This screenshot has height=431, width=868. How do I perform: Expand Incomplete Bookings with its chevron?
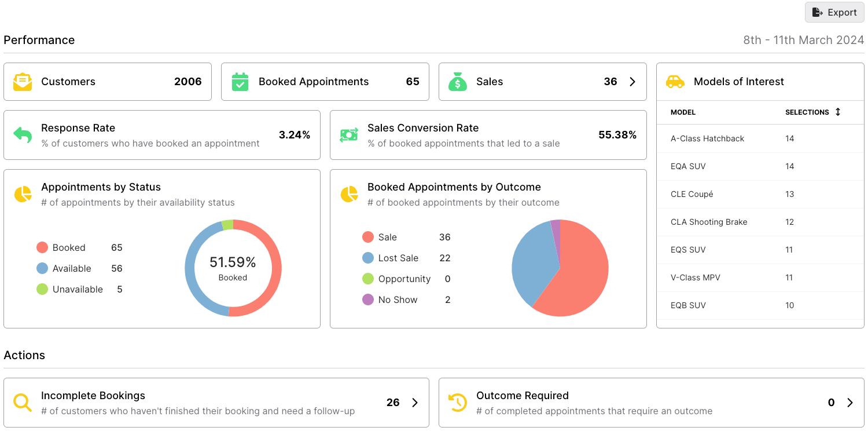(x=415, y=403)
